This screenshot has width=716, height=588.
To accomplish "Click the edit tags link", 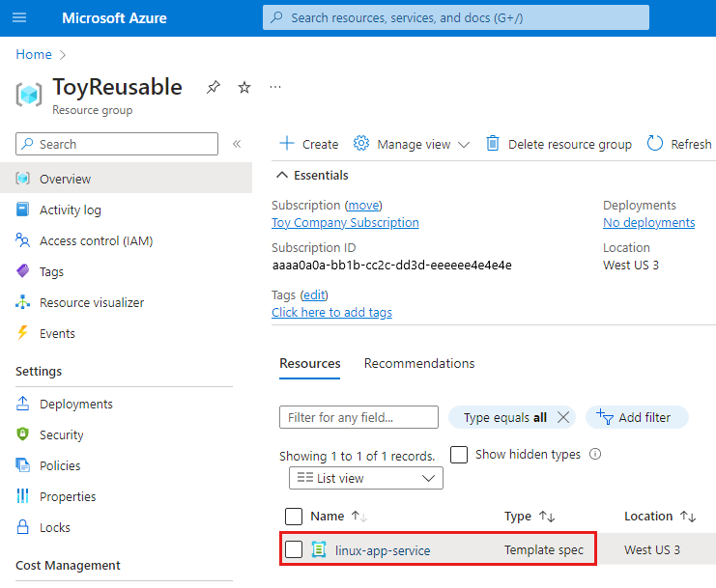I will coord(314,295).
